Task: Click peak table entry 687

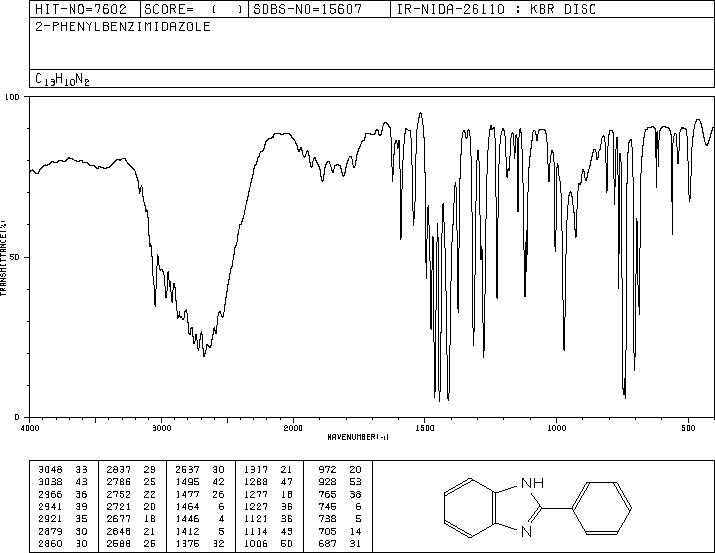Action: (327, 543)
